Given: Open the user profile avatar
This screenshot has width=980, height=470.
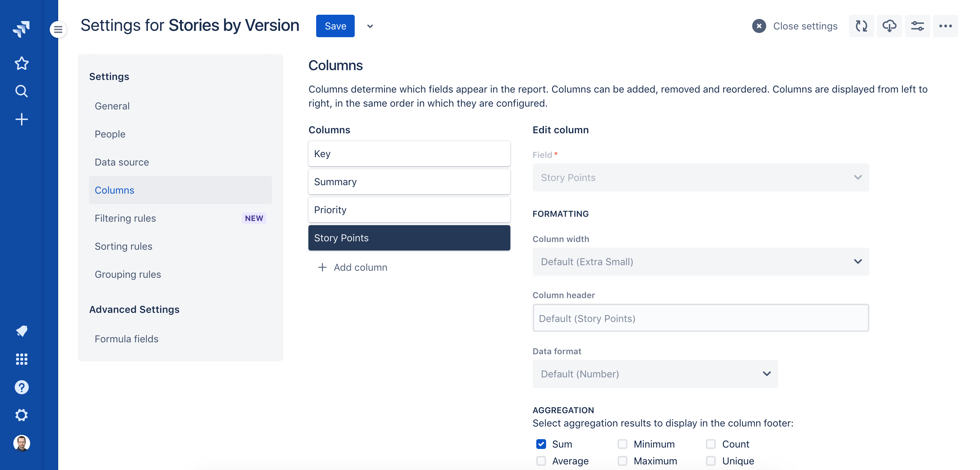Looking at the screenshot, I should [x=21, y=443].
